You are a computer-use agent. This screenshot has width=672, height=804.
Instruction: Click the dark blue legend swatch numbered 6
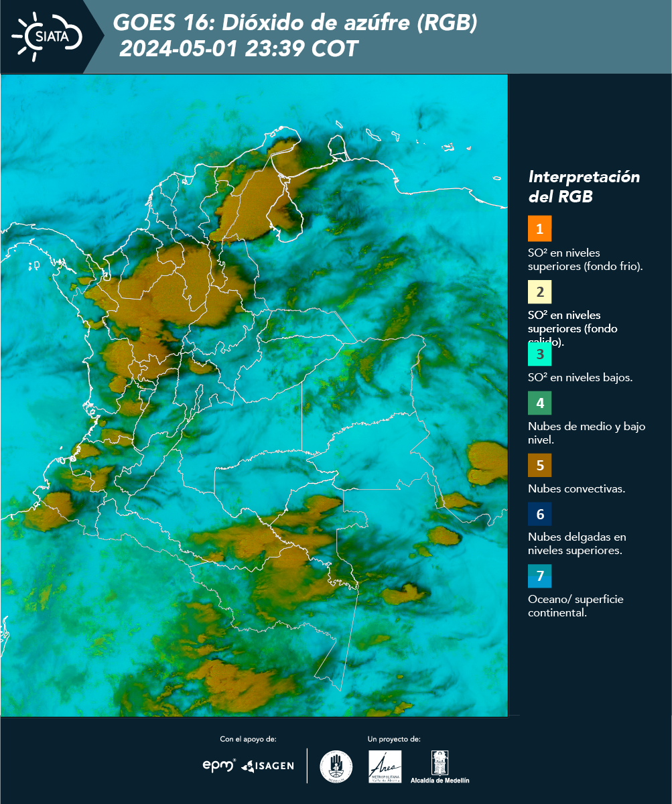pyautogui.click(x=539, y=515)
